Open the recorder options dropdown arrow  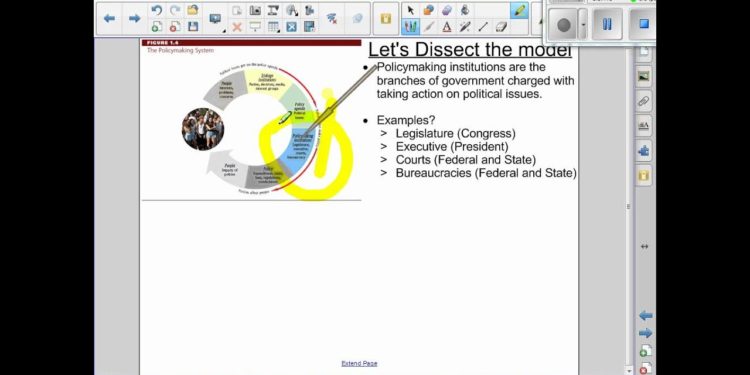[583, 24]
